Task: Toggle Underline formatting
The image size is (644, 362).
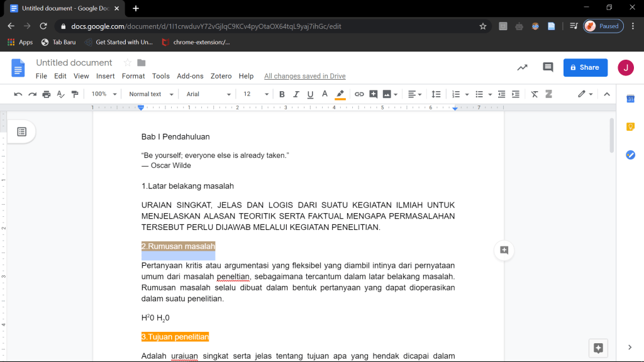Action: (x=310, y=94)
